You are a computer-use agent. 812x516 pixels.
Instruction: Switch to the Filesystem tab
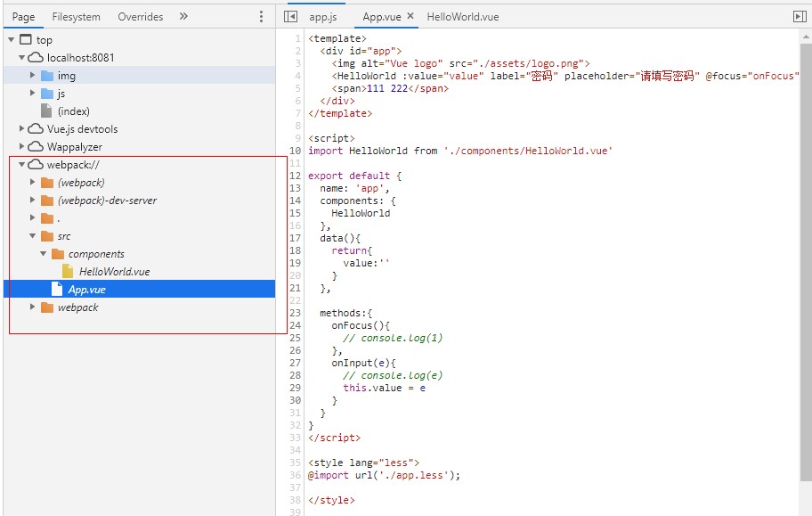click(77, 17)
